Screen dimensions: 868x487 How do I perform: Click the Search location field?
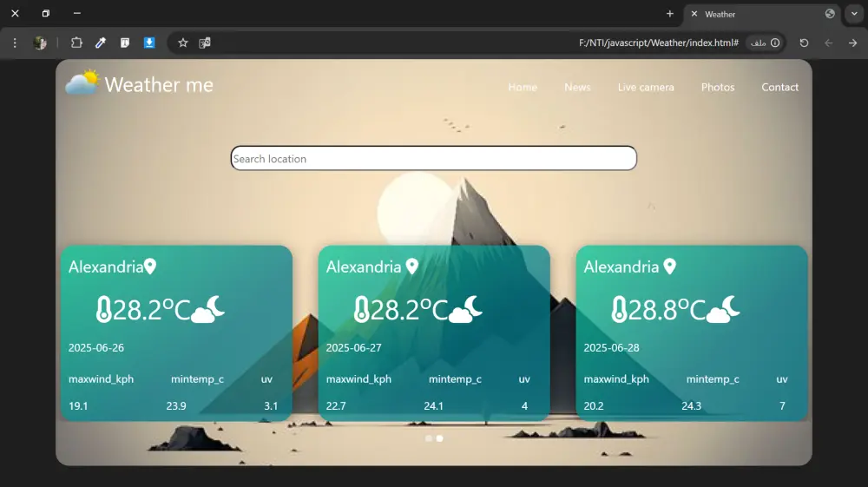(433, 158)
